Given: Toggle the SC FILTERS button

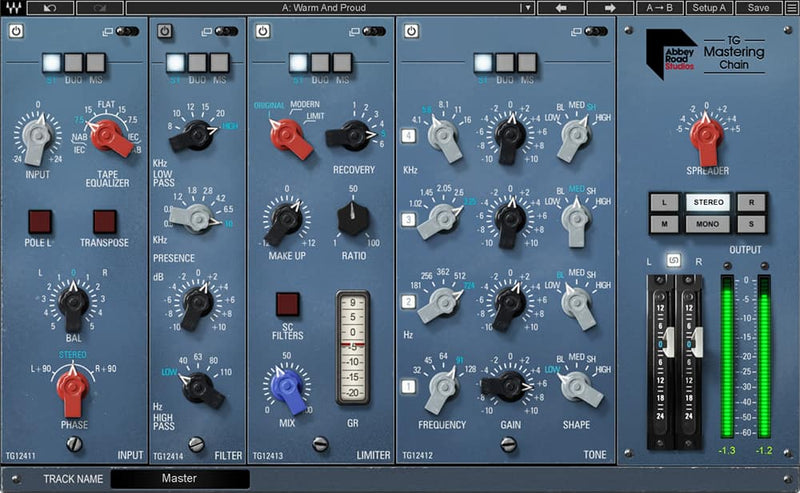Looking at the screenshot, I should 287,304.
